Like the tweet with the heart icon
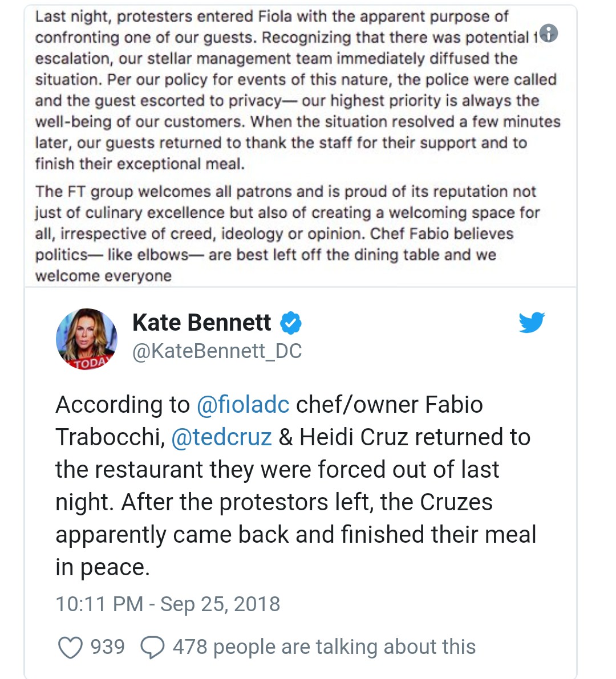 tap(70, 648)
